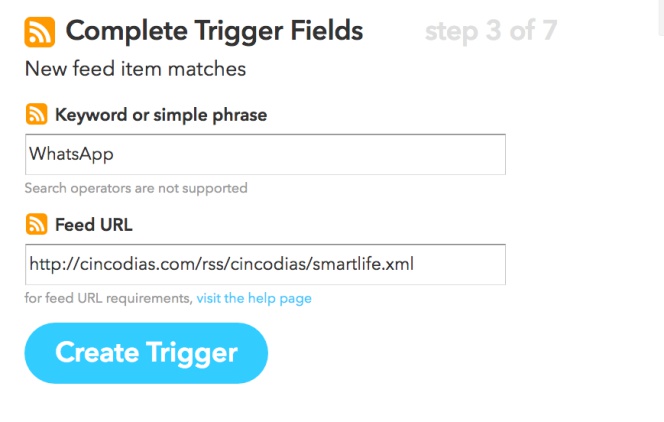
Task: Open the "visit the help page" link
Action: (x=254, y=298)
